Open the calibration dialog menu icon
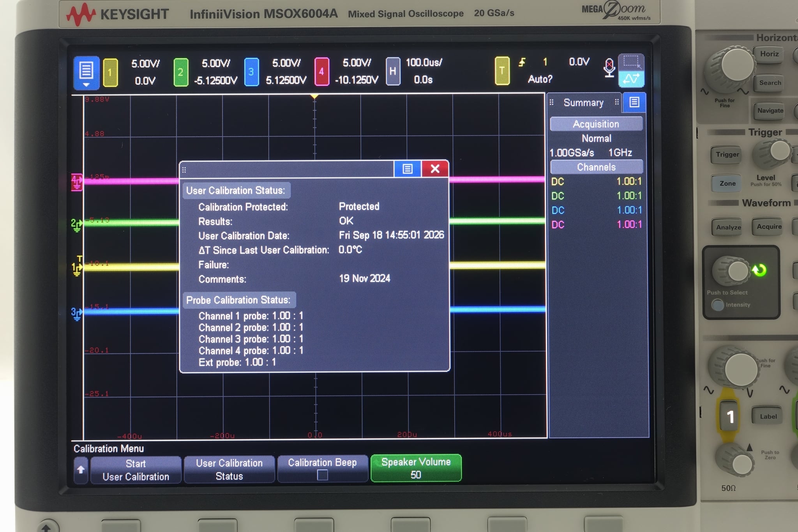798x532 pixels. (408, 169)
